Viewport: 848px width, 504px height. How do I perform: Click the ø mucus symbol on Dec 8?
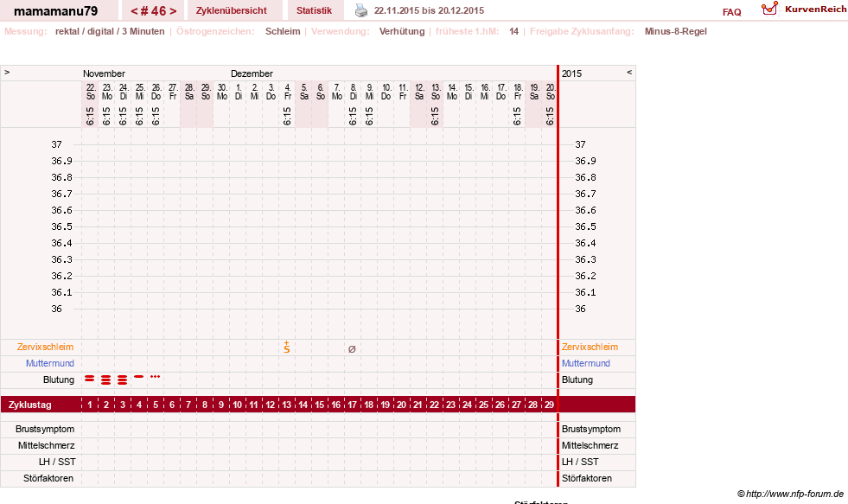(352, 349)
